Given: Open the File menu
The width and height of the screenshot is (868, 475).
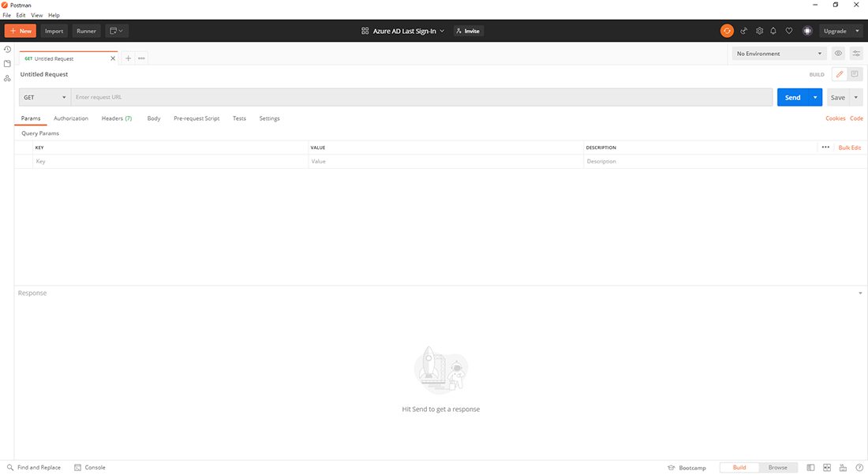Looking at the screenshot, I should [x=6, y=16].
